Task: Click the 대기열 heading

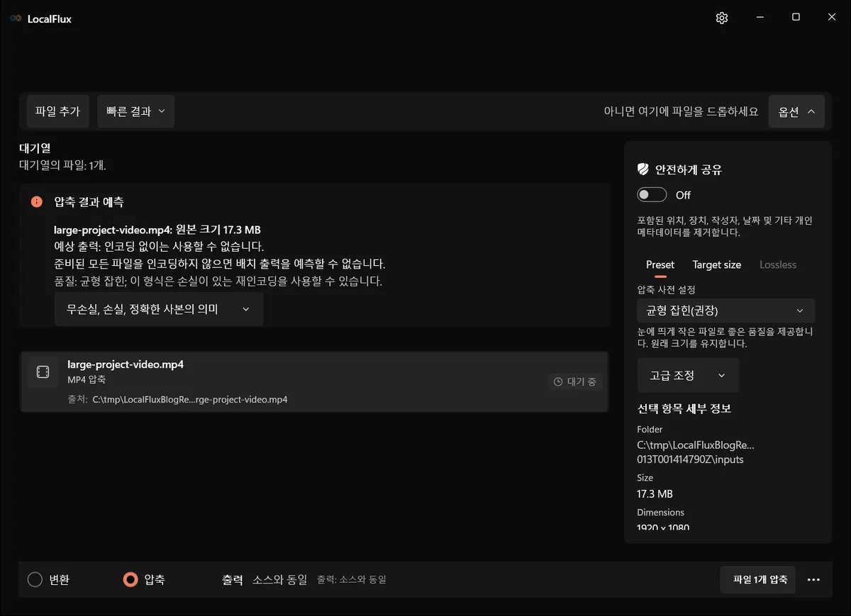Action: (35, 148)
